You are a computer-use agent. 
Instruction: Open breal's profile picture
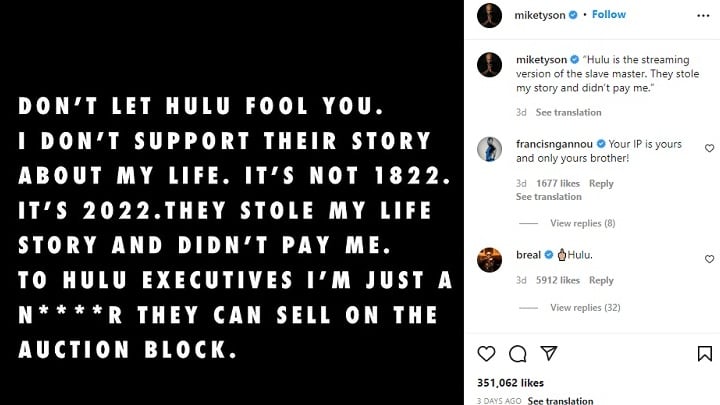click(489, 258)
